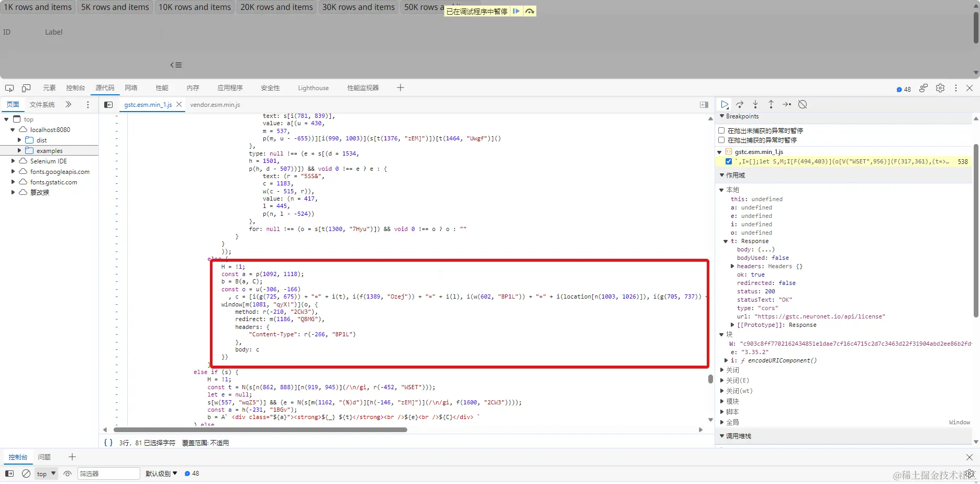Switch to the 文件系统 navigator tab

pos(42,105)
